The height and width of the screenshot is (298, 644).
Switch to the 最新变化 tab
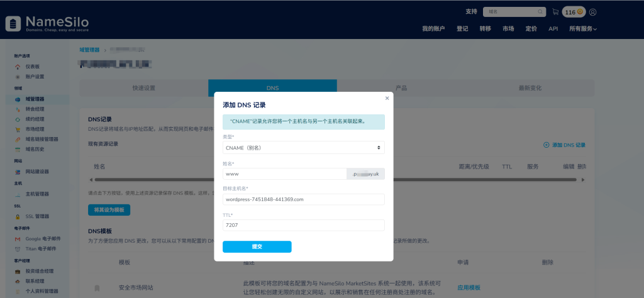[530, 88]
